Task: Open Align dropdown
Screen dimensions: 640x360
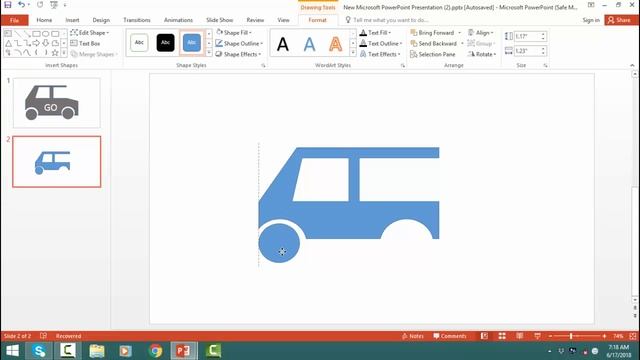Action: [x=480, y=33]
